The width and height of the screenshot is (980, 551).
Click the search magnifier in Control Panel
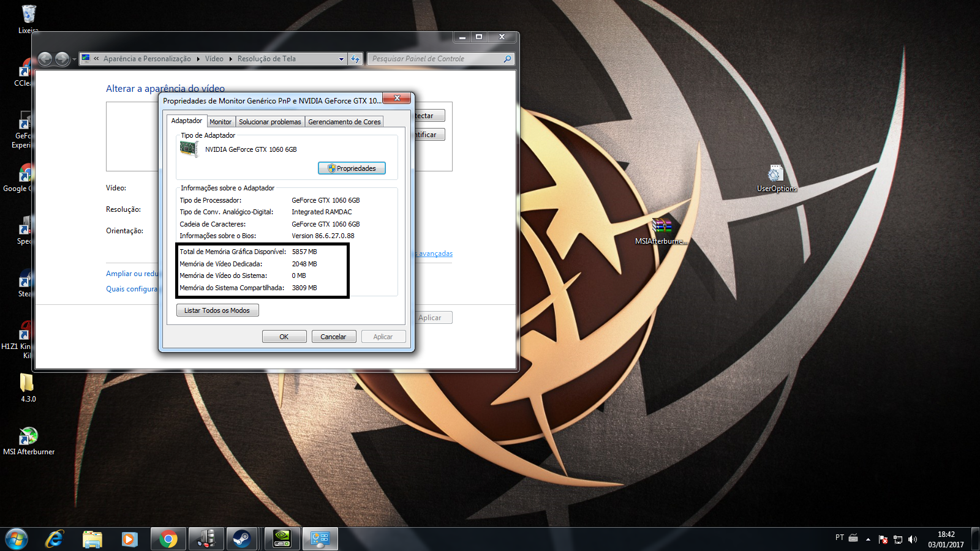pos(507,59)
